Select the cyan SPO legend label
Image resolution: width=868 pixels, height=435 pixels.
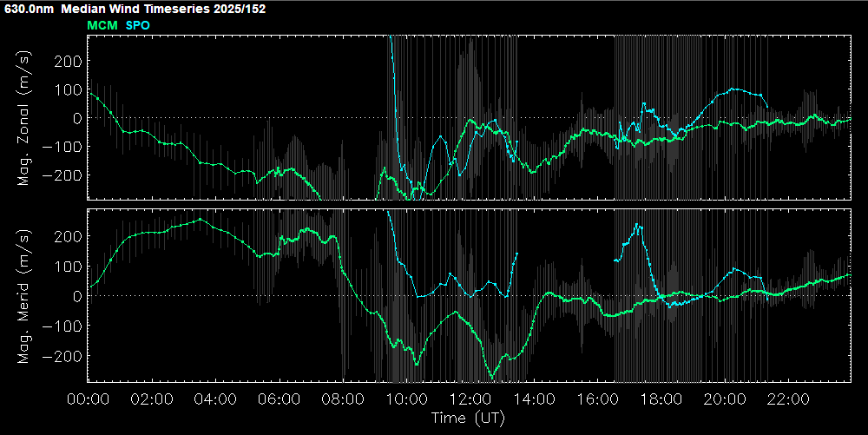click(138, 25)
